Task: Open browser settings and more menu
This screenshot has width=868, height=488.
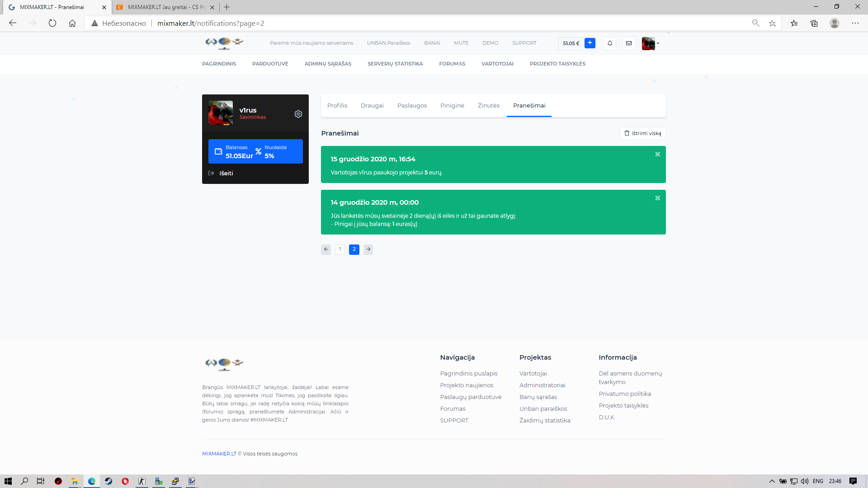Action: [855, 23]
